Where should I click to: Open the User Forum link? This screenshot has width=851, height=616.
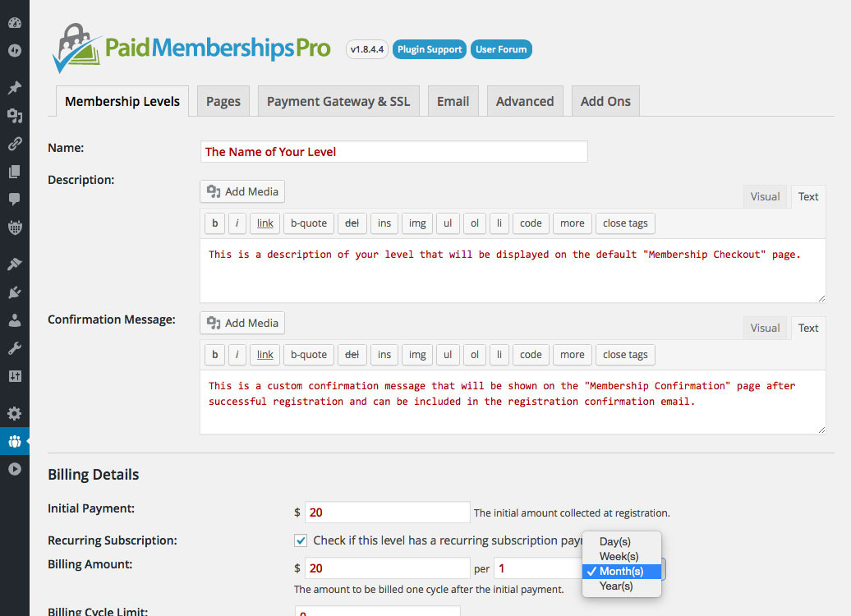tap(501, 49)
